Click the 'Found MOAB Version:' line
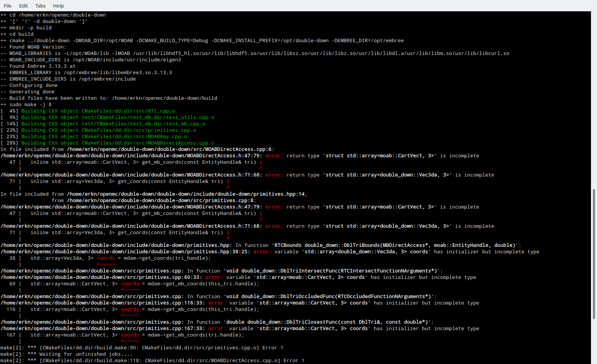This screenshot has height=364, width=597. (x=34, y=47)
